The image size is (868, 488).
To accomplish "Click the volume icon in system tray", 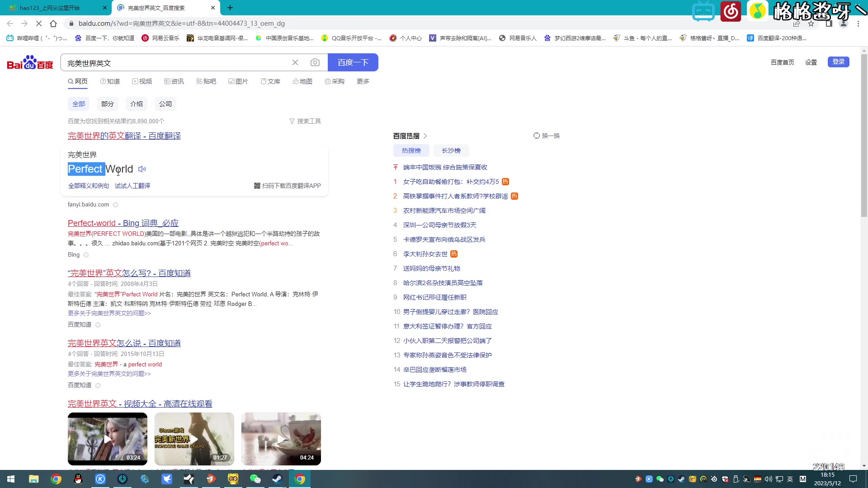I will pyautogui.click(x=768, y=479).
